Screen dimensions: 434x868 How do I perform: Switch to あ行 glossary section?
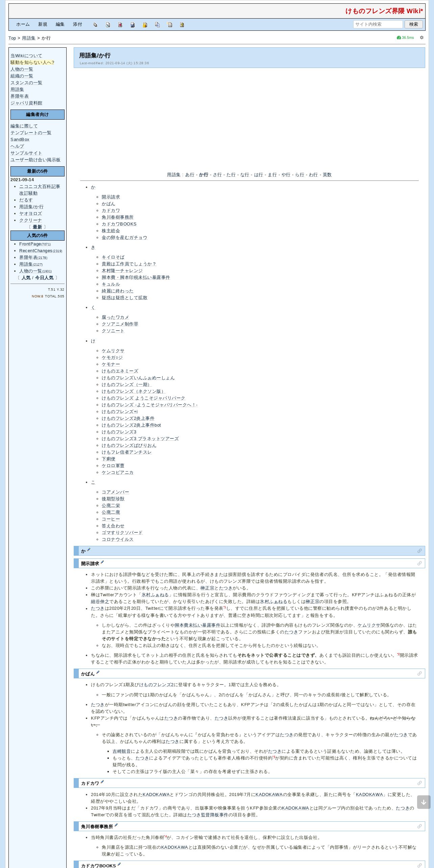click(190, 175)
